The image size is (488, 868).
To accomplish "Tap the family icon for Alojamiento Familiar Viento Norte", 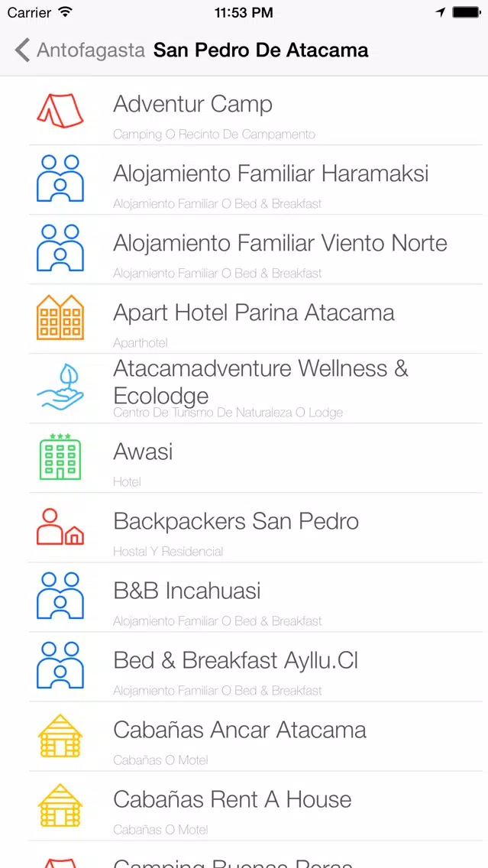I will (x=60, y=248).
